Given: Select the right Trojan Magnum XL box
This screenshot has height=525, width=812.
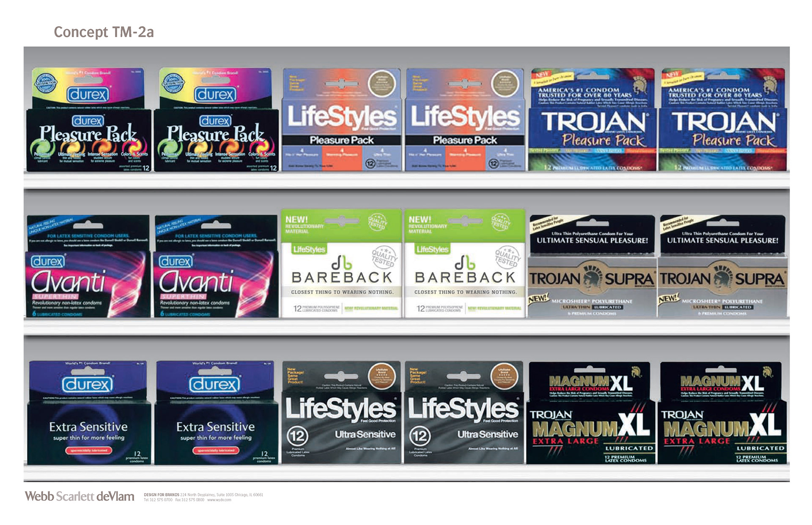Looking at the screenshot, I should click(722, 413).
